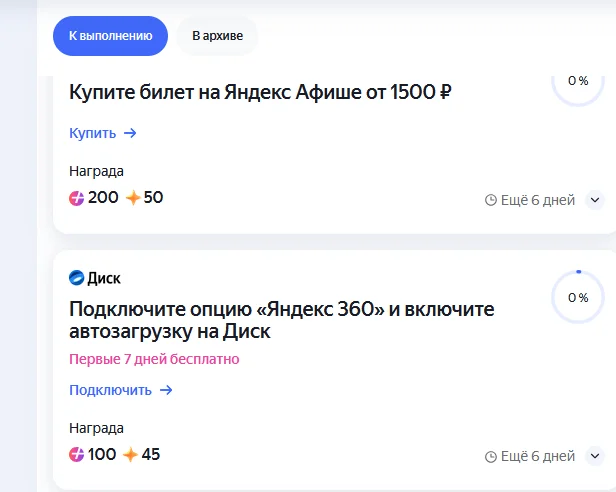Screen dimensions: 616x492
Task: Click the «Награда» label in the Диск card
Action: pos(96,428)
